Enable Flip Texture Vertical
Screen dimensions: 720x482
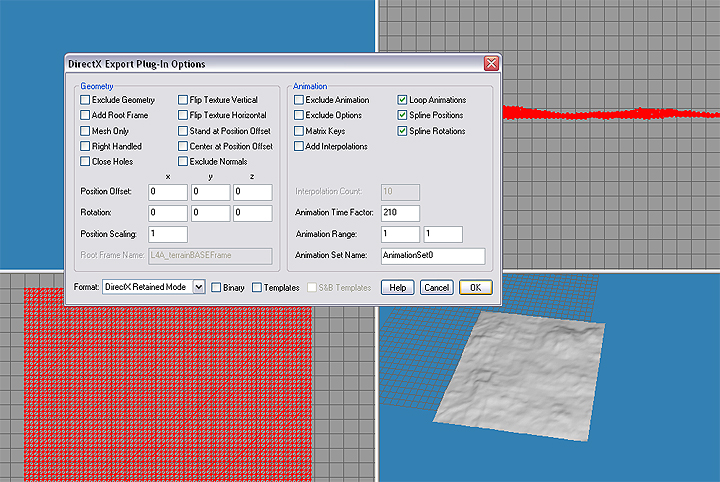[x=183, y=100]
